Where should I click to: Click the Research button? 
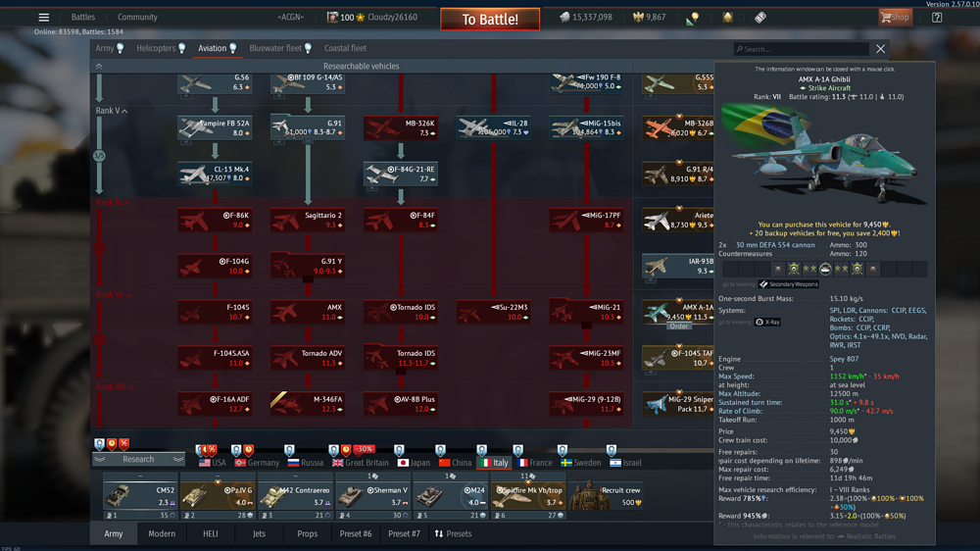(138, 459)
